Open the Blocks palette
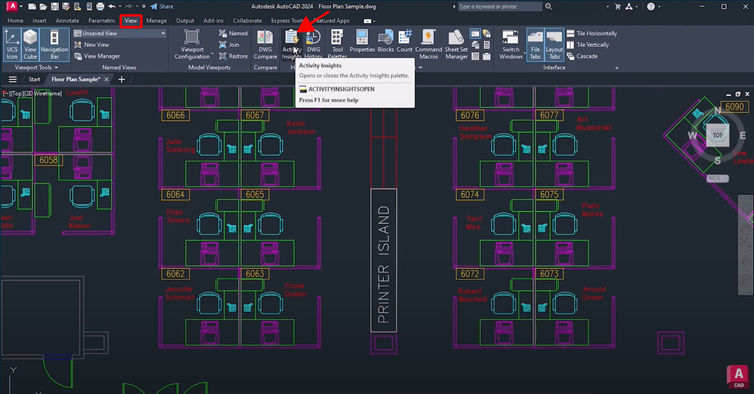The height and width of the screenshot is (394, 754). (x=386, y=41)
